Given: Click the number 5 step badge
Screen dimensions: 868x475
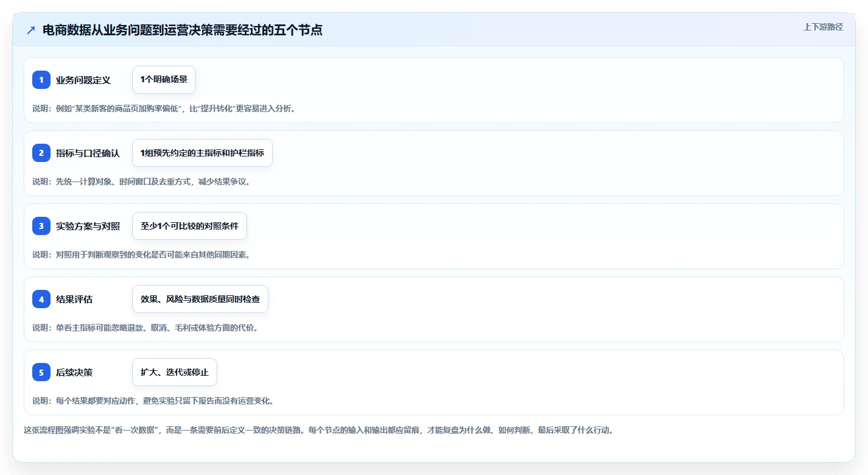Looking at the screenshot, I should (41, 372).
